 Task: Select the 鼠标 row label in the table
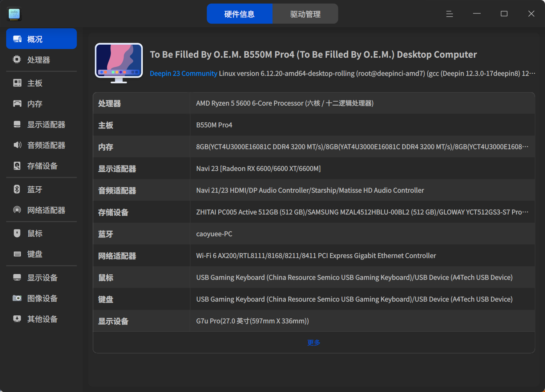pos(106,278)
